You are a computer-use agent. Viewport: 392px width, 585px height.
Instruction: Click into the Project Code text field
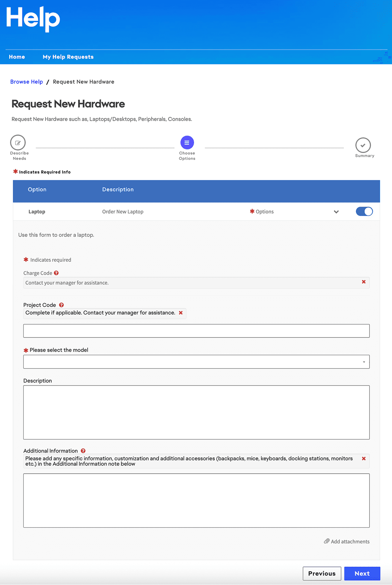click(x=196, y=331)
